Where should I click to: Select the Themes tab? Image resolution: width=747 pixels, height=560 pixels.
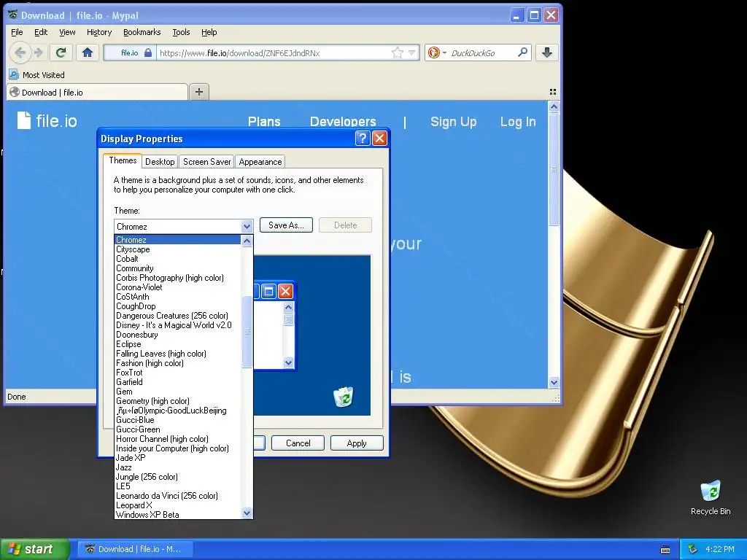click(123, 160)
